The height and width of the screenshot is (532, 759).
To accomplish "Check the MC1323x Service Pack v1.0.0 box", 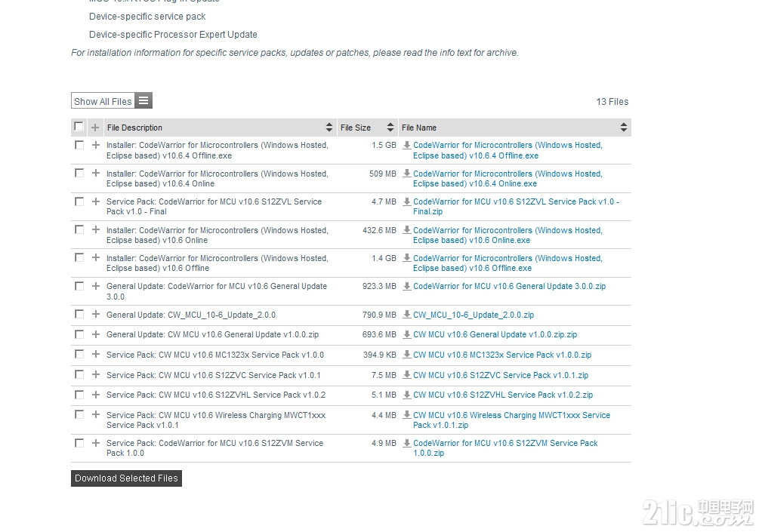I will click(79, 355).
